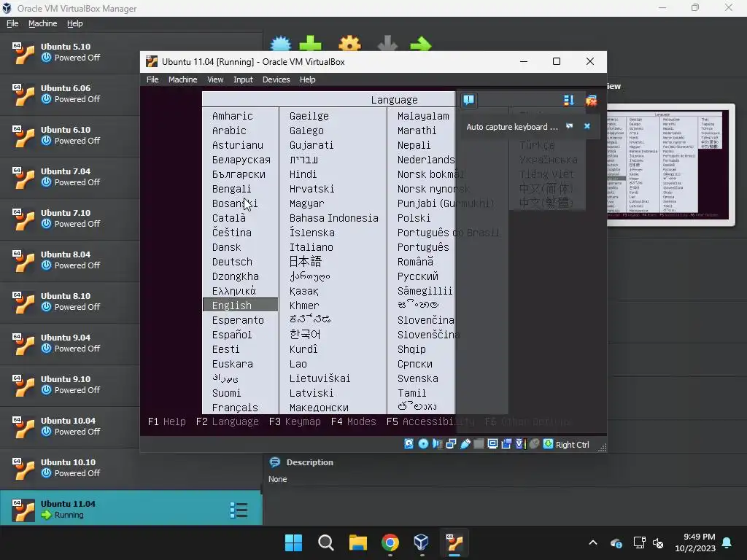Open the View menu
Screen dimensions: 747x560
point(215,79)
